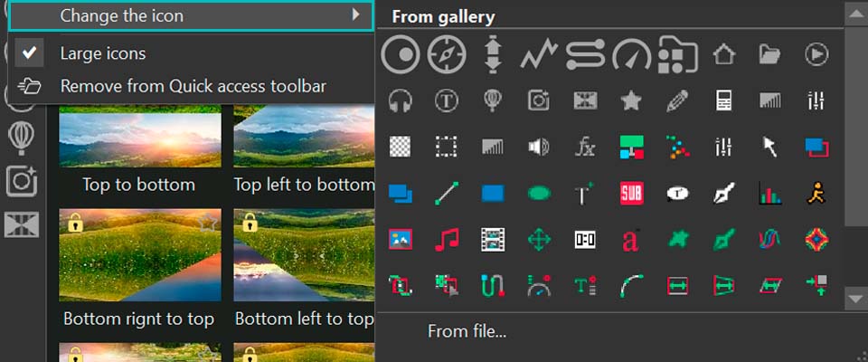Select the line with green endpoints icon
868x362 pixels.
click(x=447, y=194)
